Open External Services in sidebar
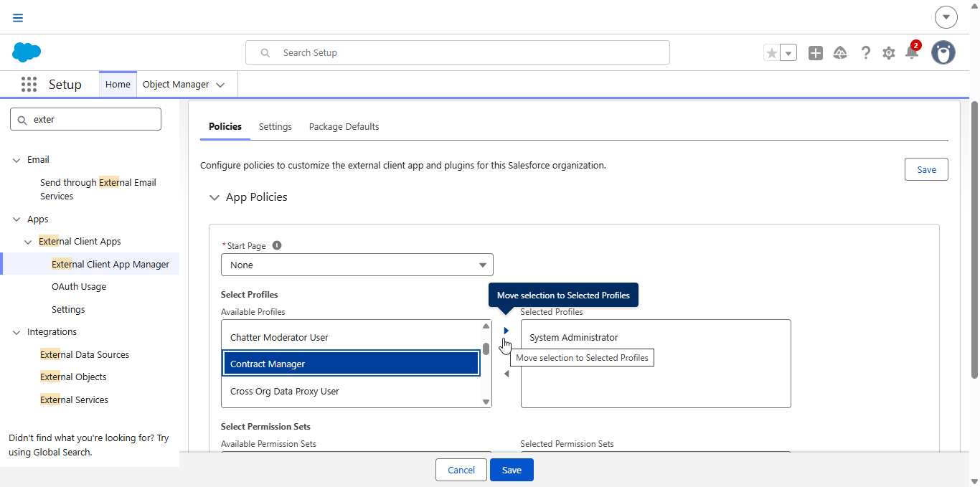This screenshot has width=980, height=487. [x=74, y=399]
